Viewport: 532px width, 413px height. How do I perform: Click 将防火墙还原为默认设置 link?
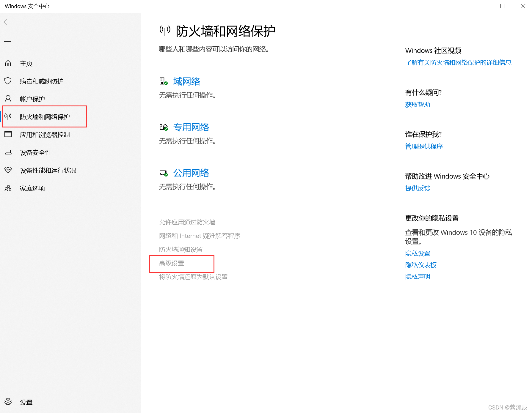(193, 277)
